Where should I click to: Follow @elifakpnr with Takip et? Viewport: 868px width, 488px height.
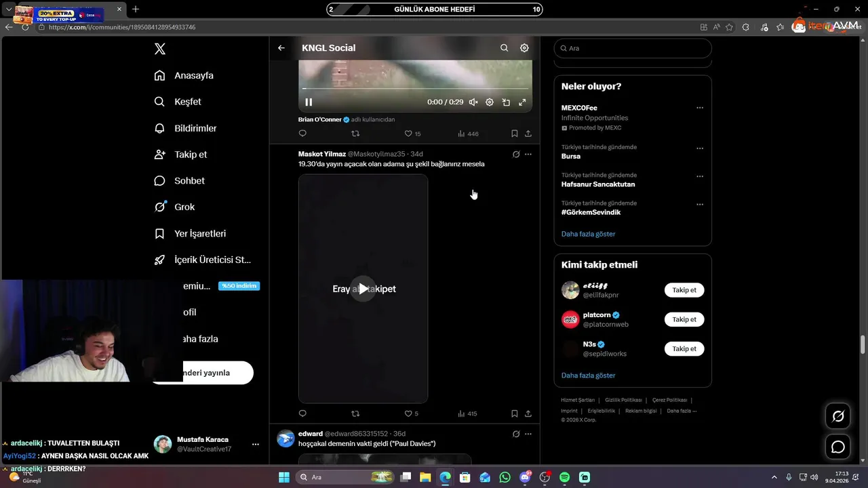click(x=684, y=290)
